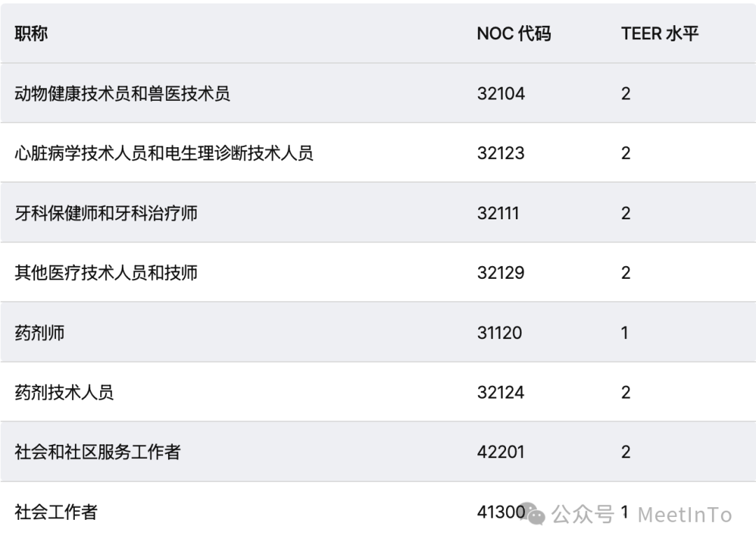
Task: Select the 药剂师 row title
Action: pos(39,332)
